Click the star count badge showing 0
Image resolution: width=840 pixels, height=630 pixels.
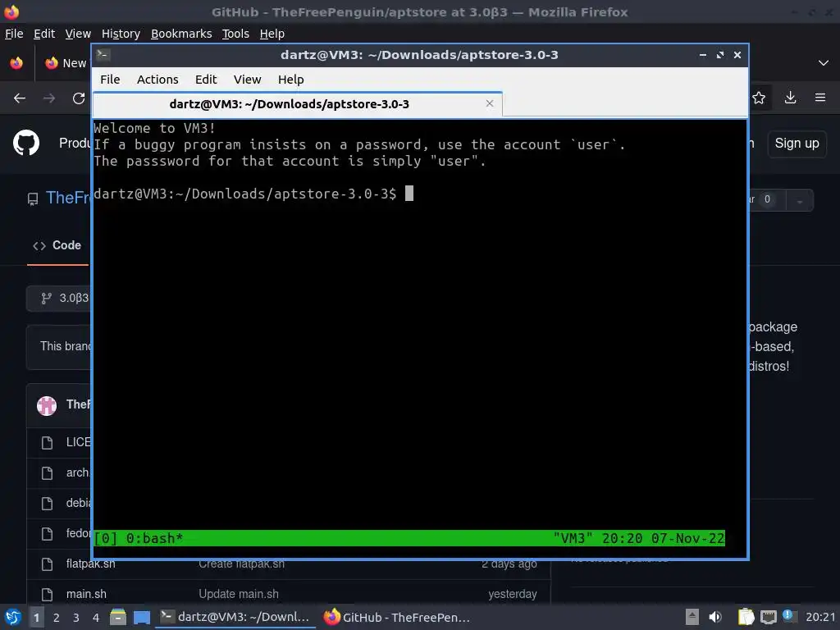pyautogui.click(x=767, y=199)
